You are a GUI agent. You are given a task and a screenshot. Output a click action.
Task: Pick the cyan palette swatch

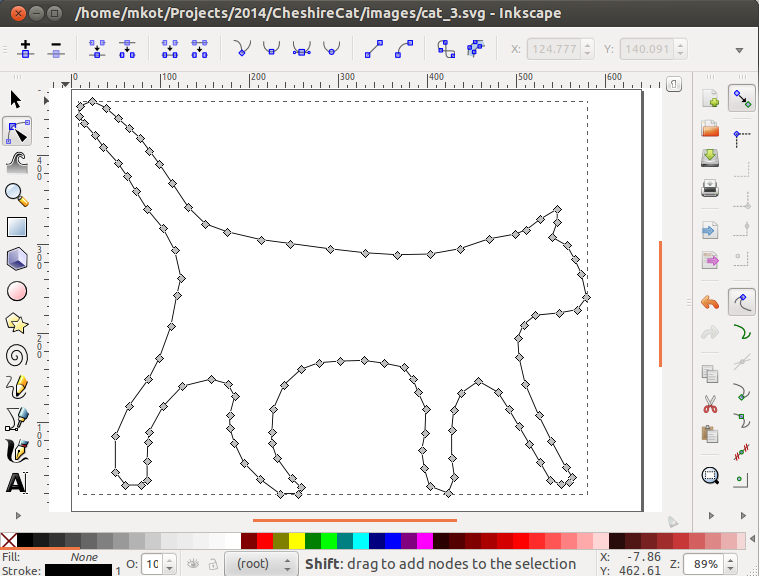361,541
